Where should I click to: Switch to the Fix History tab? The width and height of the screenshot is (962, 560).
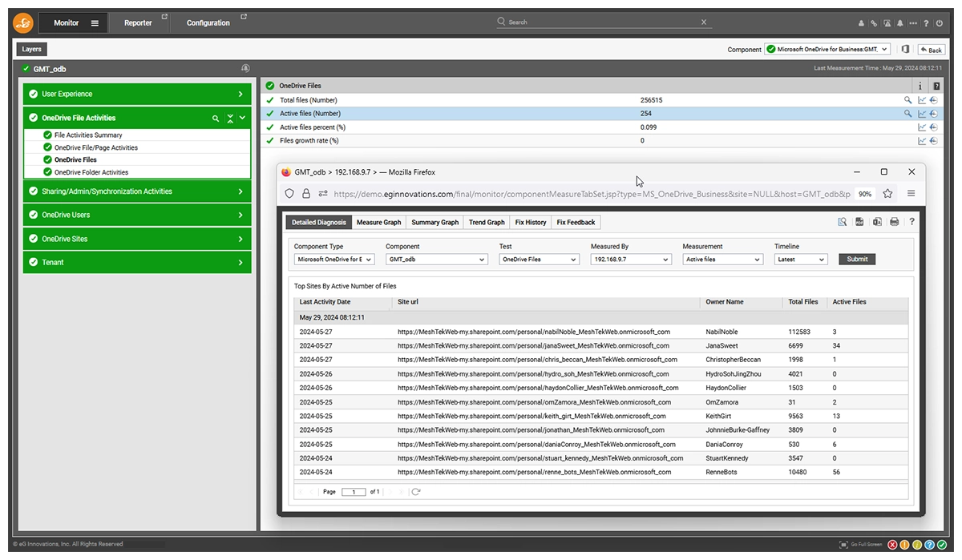531,223
